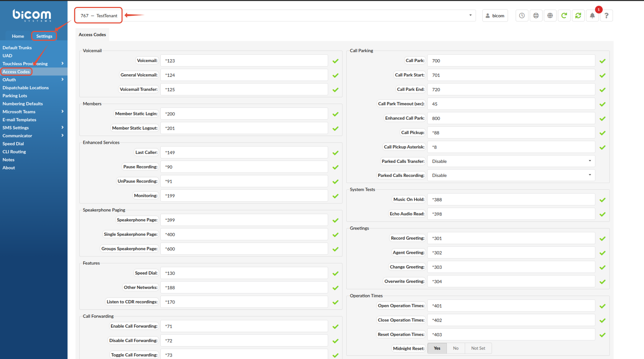
Task: Open the Parked Calls Recording dropdown
Action: 511,175
